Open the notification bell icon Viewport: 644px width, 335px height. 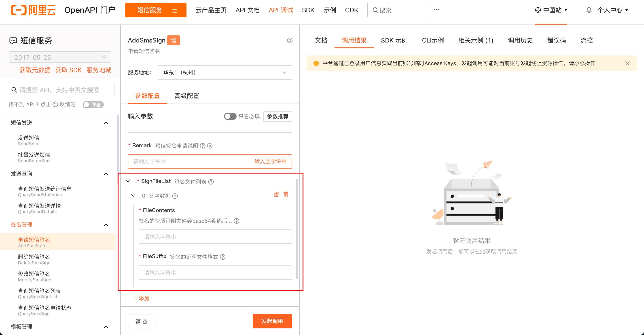click(589, 10)
